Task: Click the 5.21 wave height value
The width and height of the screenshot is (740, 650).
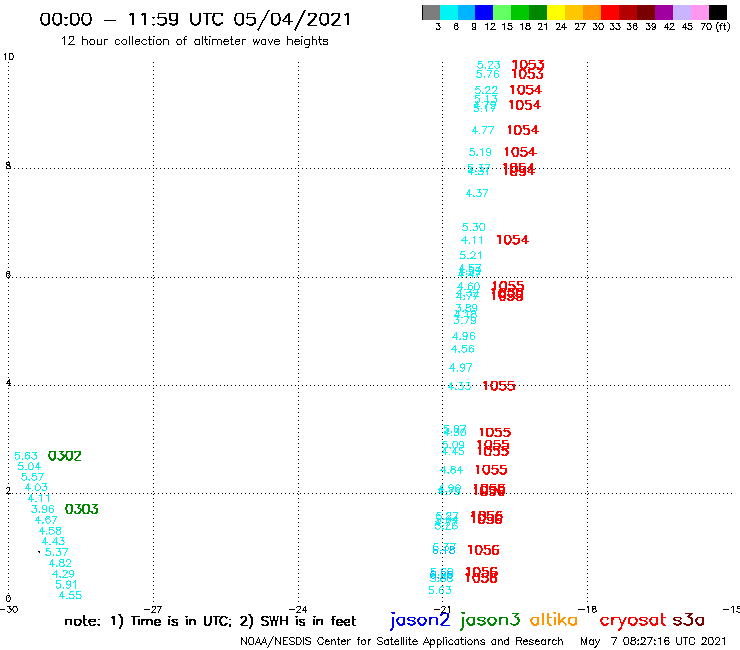Action: [x=471, y=255]
